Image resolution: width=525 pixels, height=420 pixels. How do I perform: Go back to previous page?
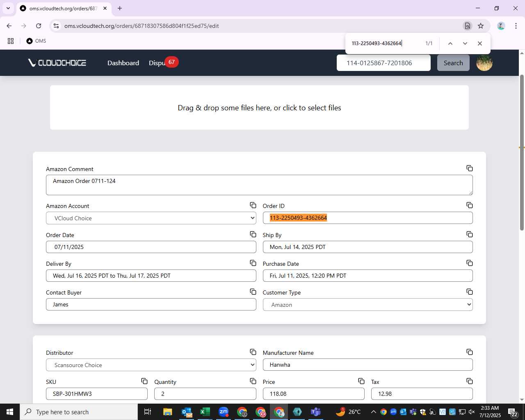click(x=9, y=26)
